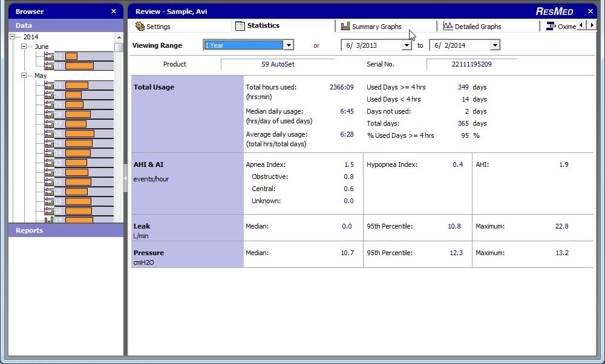The image size is (605, 364).
Task: Click the graph icon for May 23
Action: 49,163
